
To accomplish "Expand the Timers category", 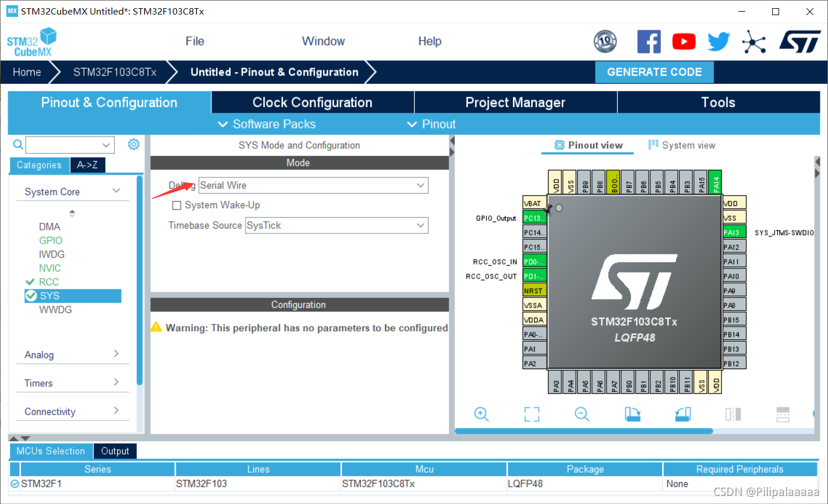I will coord(116,382).
